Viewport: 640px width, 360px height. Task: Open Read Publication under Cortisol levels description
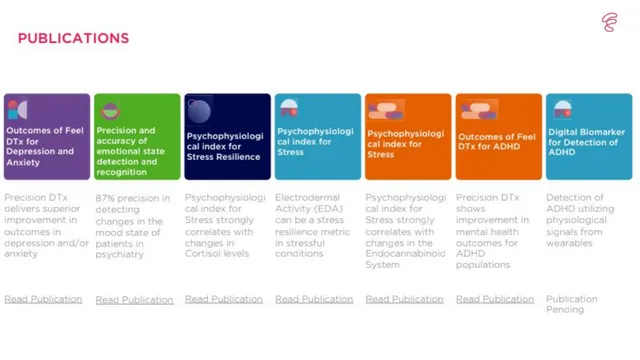click(224, 299)
